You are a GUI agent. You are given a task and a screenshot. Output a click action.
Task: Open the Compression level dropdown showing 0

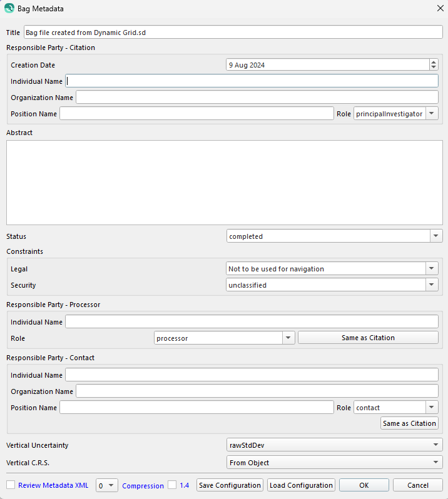point(106,485)
